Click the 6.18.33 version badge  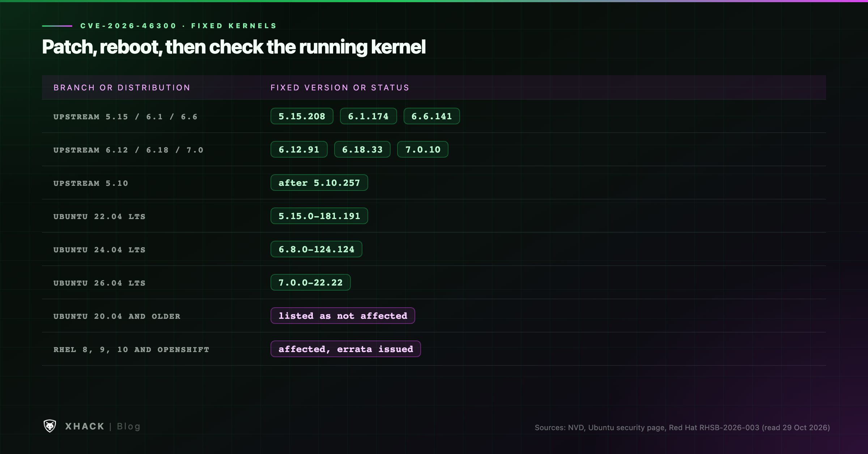362,149
